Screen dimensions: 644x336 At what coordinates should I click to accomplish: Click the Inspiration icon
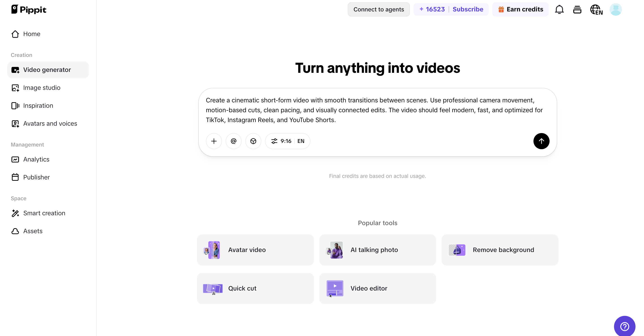coord(15,106)
